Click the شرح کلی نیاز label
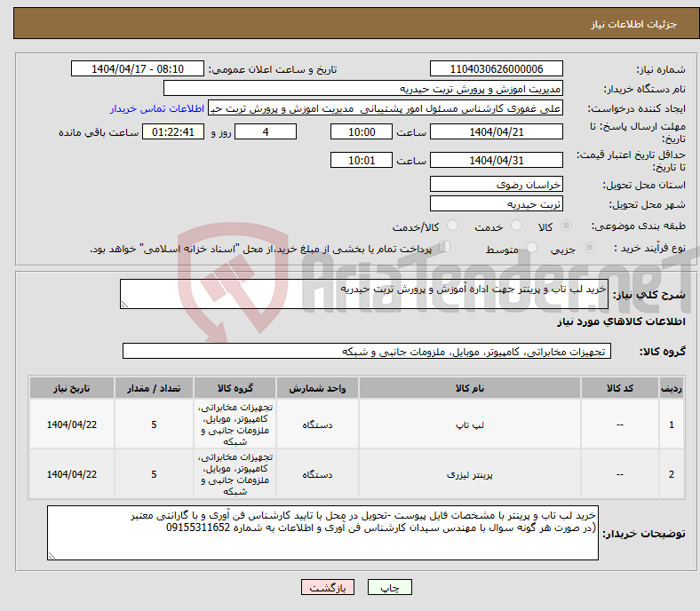 pyautogui.click(x=649, y=295)
